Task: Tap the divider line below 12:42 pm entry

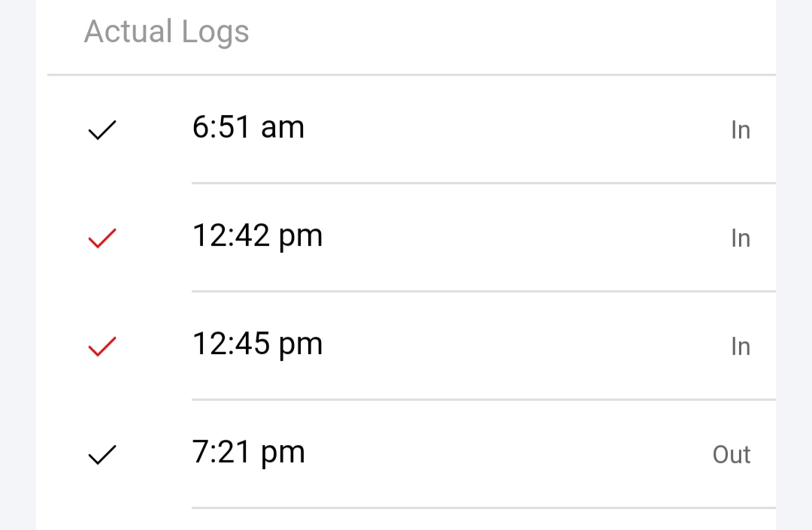Action: tap(483, 291)
